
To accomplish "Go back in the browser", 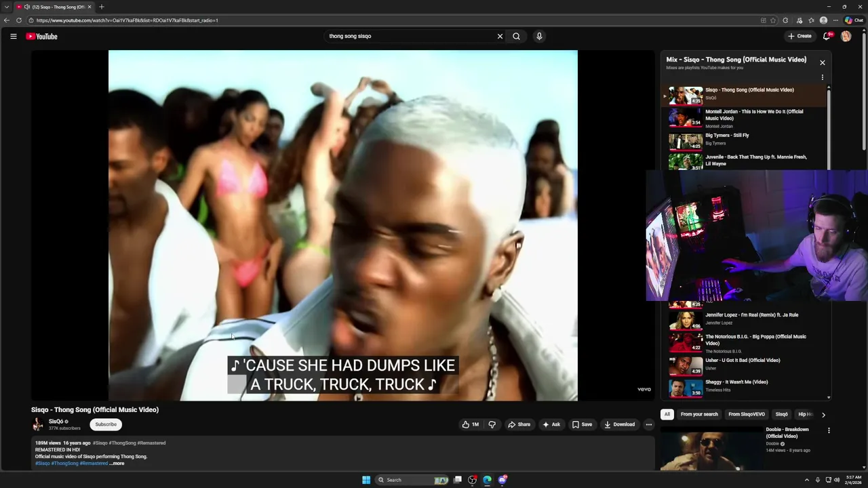I will click(x=7, y=20).
